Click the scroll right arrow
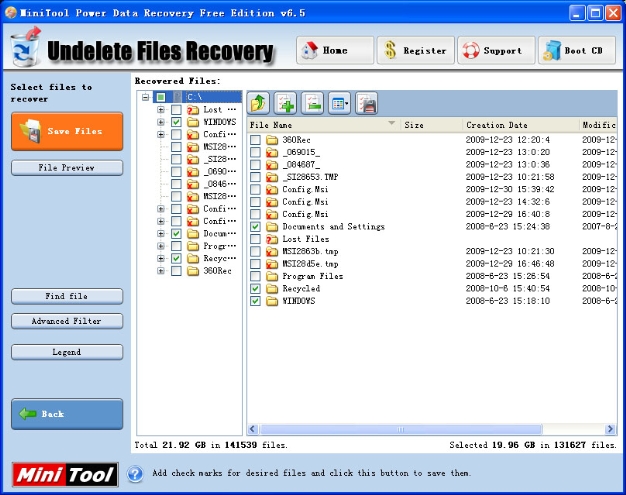This screenshot has height=495, width=626. coord(610,430)
